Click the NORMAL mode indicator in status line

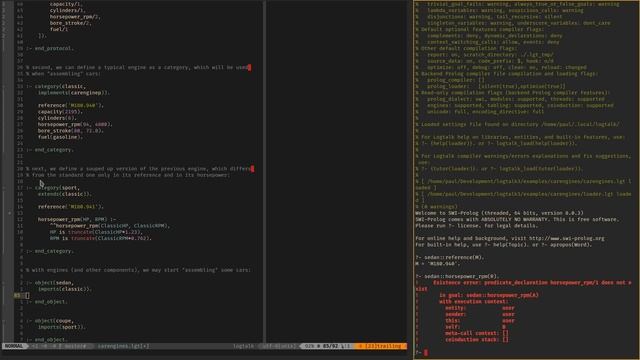(x=14, y=346)
